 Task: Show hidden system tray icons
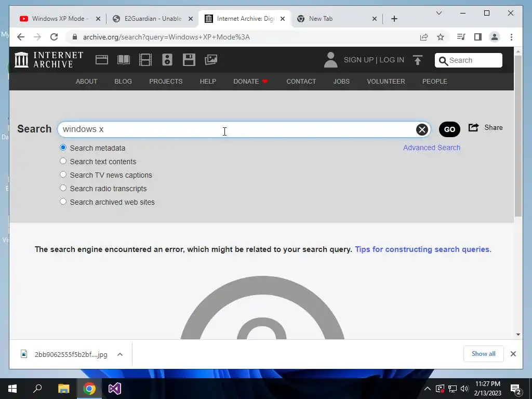pos(428,389)
